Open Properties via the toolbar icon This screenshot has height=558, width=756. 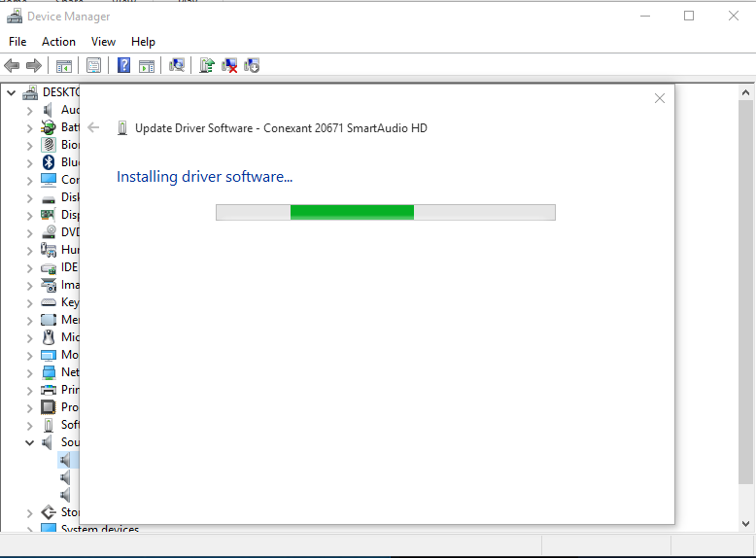(x=93, y=65)
